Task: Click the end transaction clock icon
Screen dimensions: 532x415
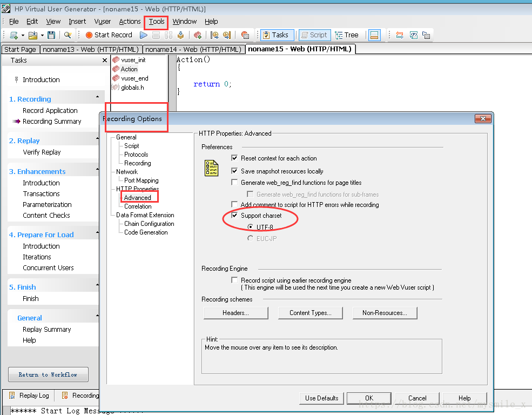Action: [x=227, y=35]
